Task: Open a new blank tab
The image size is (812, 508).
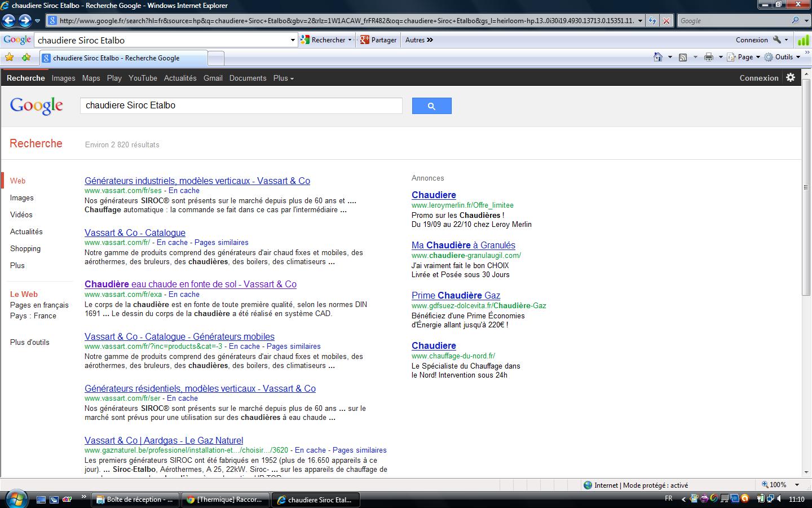Action: [x=216, y=58]
